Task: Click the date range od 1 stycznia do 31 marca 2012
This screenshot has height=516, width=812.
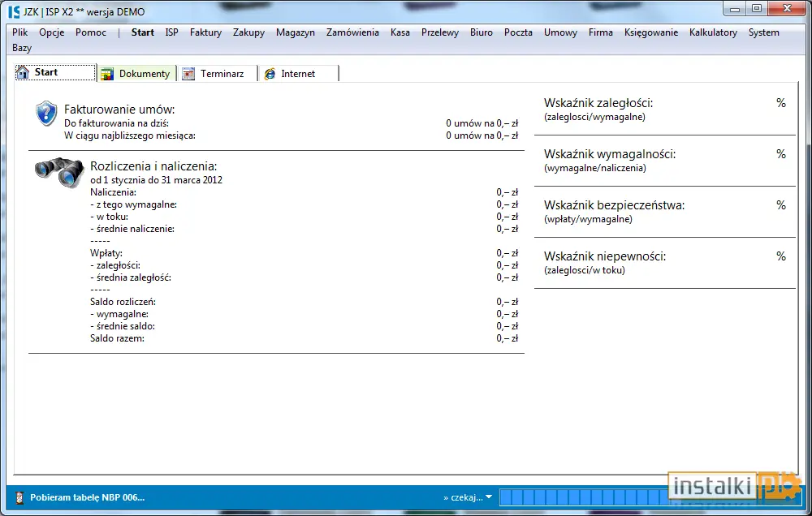Action: [157, 180]
